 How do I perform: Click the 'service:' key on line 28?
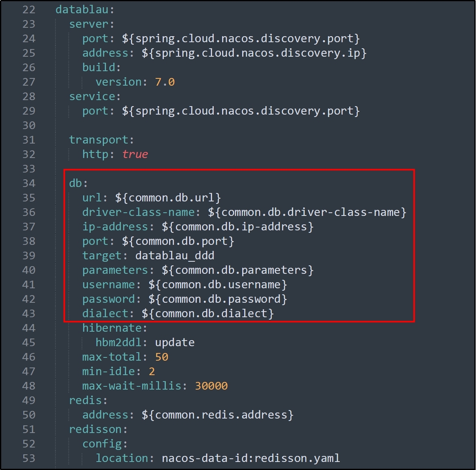pos(95,96)
